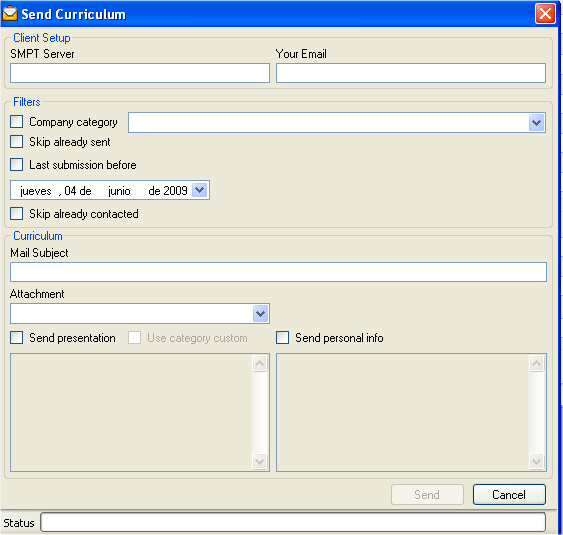
Task: Click the Your Email input field
Action: tap(411, 73)
